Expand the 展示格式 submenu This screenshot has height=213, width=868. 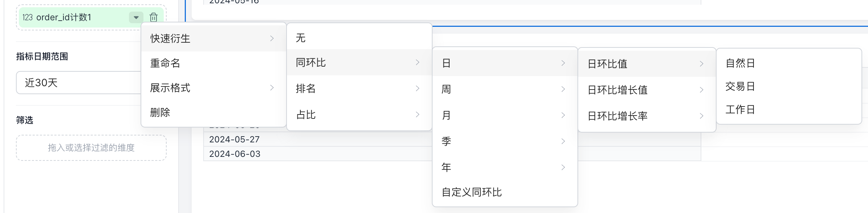(213, 88)
